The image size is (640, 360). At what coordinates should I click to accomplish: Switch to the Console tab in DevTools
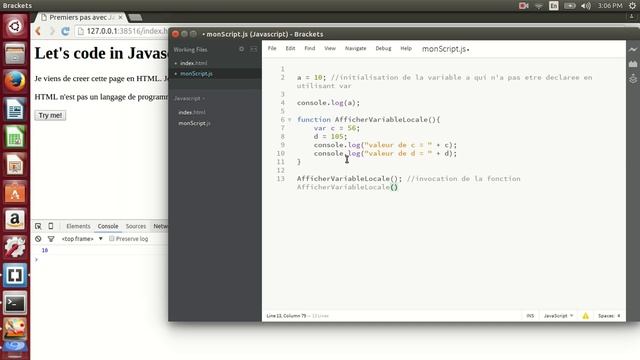click(108, 226)
